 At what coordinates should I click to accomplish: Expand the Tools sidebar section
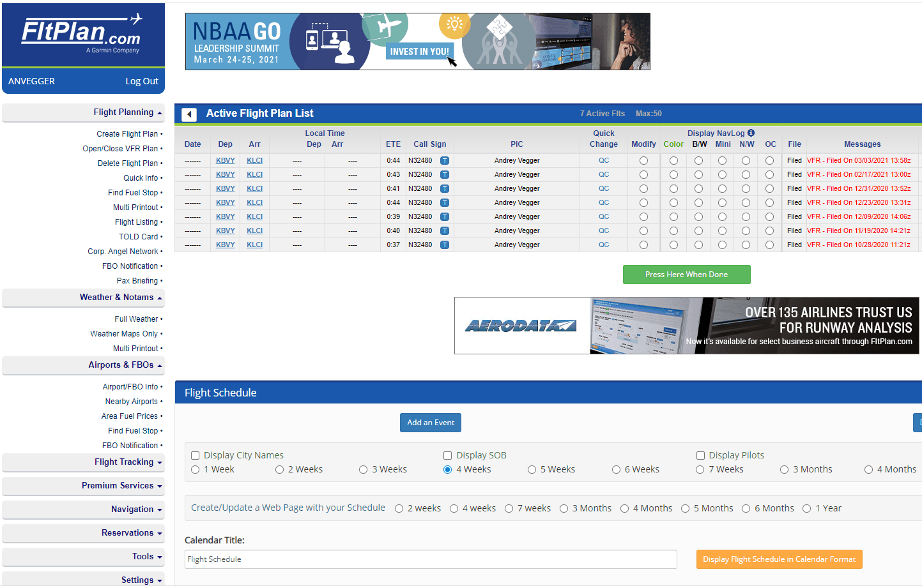coord(83,557)
